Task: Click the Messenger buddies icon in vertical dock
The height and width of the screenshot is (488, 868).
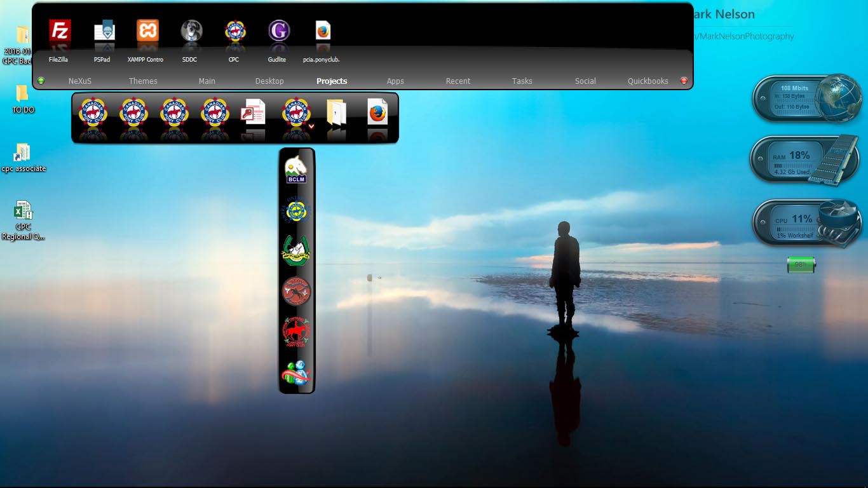Action: (296, 373)
